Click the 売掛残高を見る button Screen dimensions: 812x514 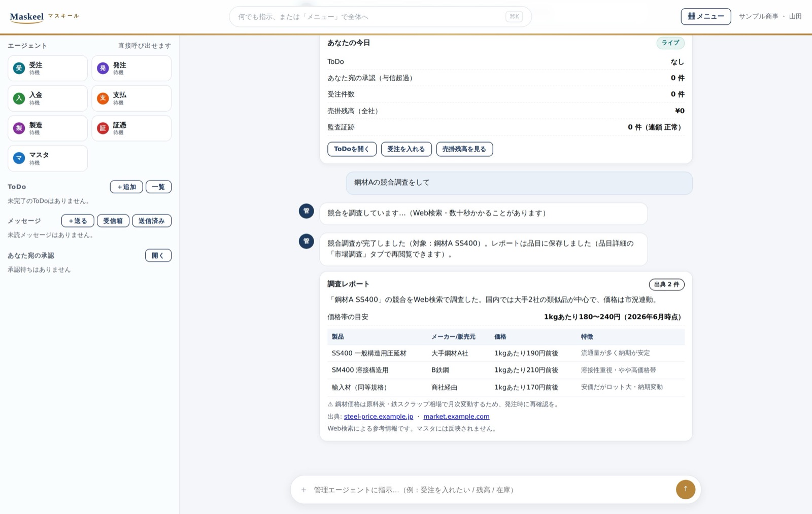coord(464,149)
